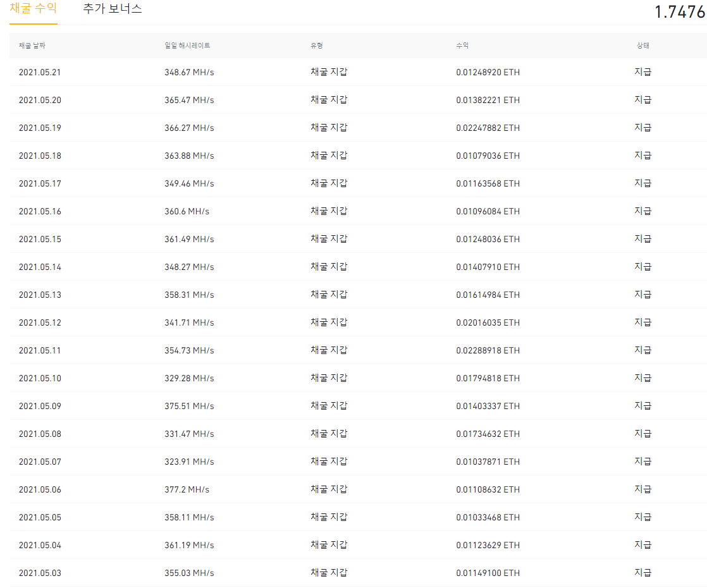Open the 추가 보너스 tab

pos(113,9)
